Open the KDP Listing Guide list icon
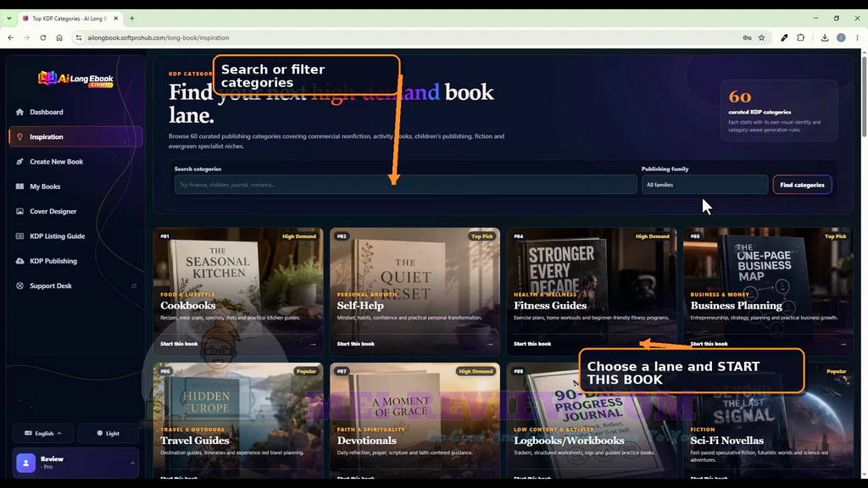Viewport: 868px width, 488px height. tap(20, 236)
